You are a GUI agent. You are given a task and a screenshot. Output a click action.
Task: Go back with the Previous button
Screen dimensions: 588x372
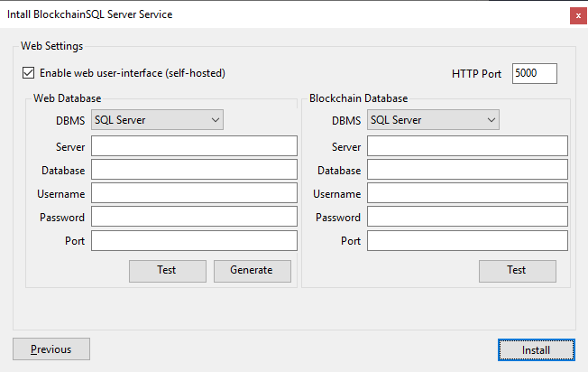coord(51,349)
